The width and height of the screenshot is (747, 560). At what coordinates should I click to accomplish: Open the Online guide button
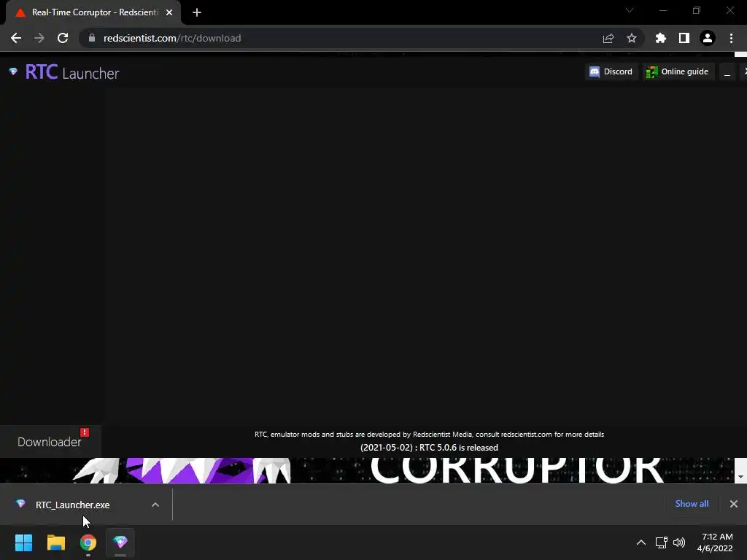pos(678,72)
